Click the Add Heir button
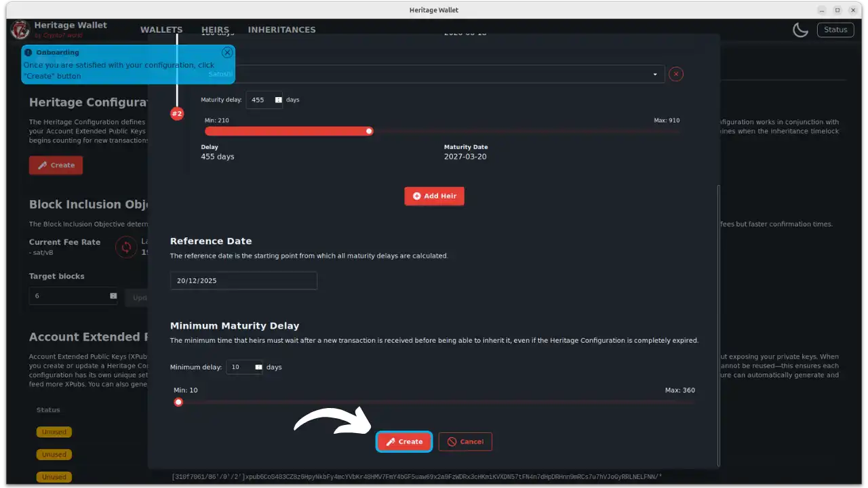Screen dimensions: 868x488 coord(434,196)
